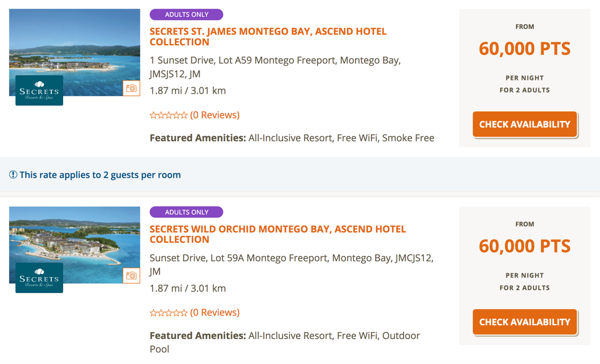View reviews for Secrets Wild Orchid
This screenshot has height=364, width=600.
(214, 313)
